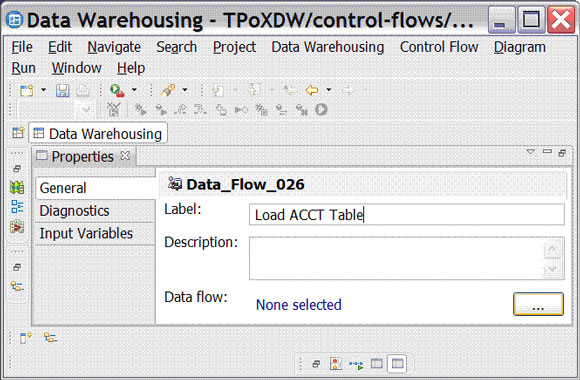Open the Navigate menu
The image size is (580, 380).
pos(114,47)
